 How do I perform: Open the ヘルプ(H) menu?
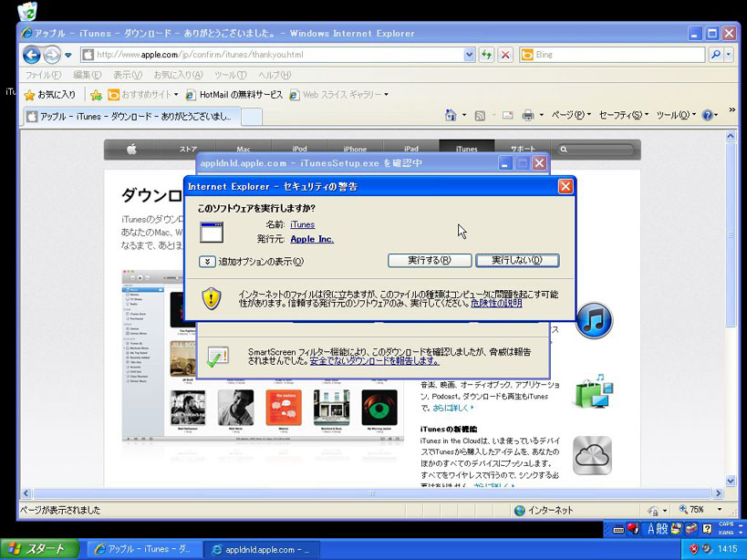pyautogui.click(x=275, y=75)
